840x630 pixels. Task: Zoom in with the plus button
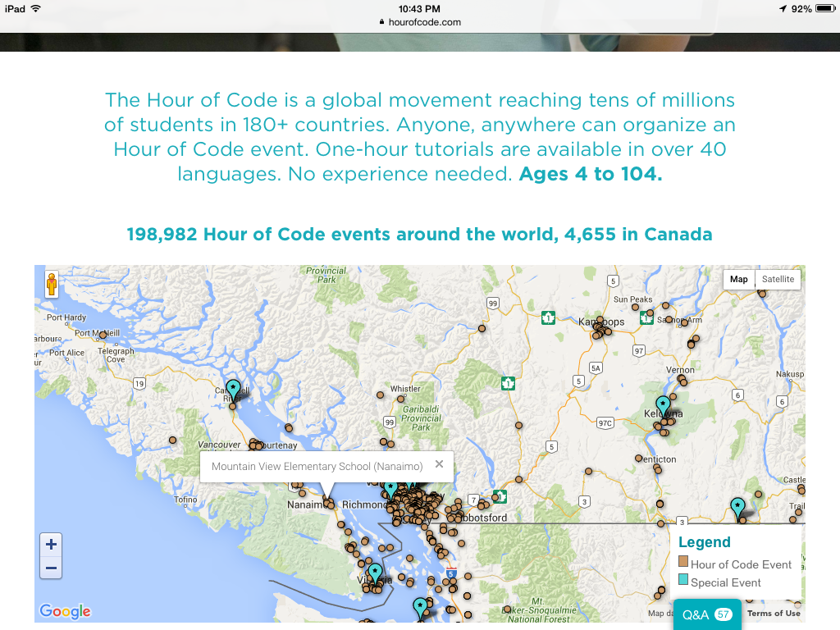[x=51, y=544]
